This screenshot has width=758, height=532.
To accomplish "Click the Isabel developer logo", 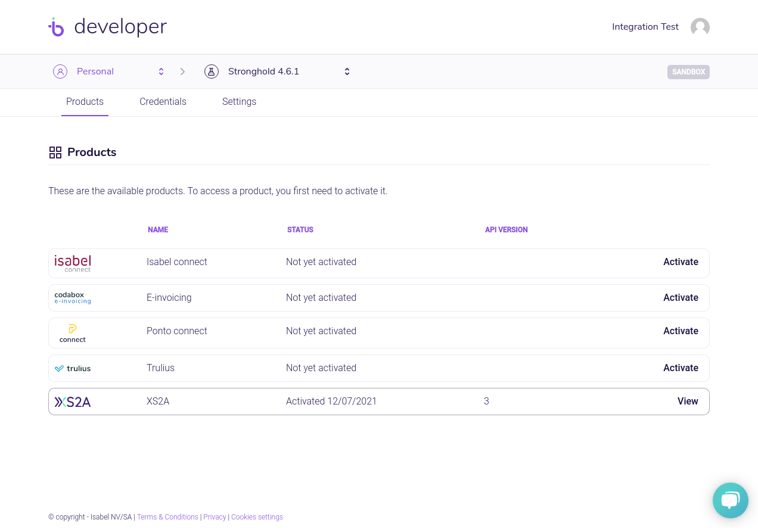I will [x=107, y=27].
